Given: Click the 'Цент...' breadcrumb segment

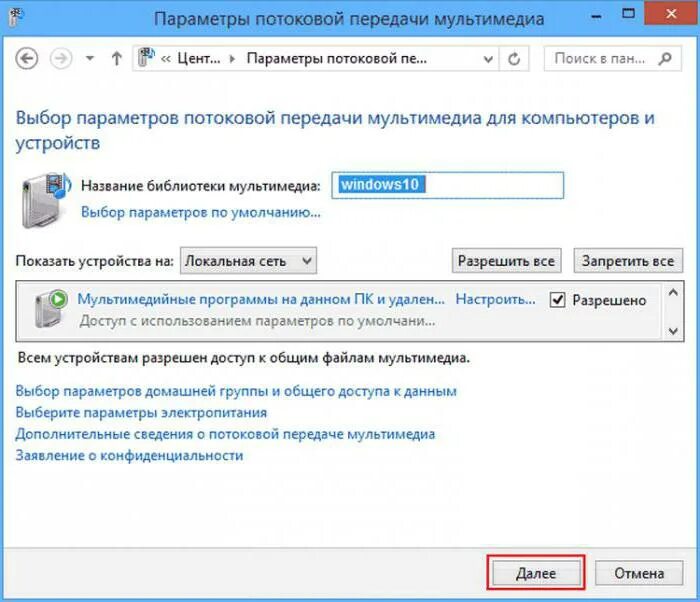Looking at the screenshot, I should click(x=199, y=59).
